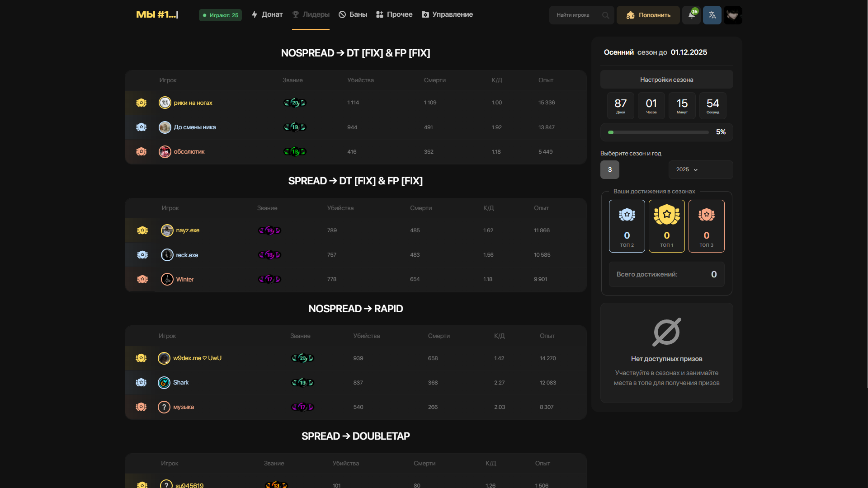Screen dimensions: 868x488
Task: Click the топ 2 silver achievement badge
Action: click(x=627, y=226)
